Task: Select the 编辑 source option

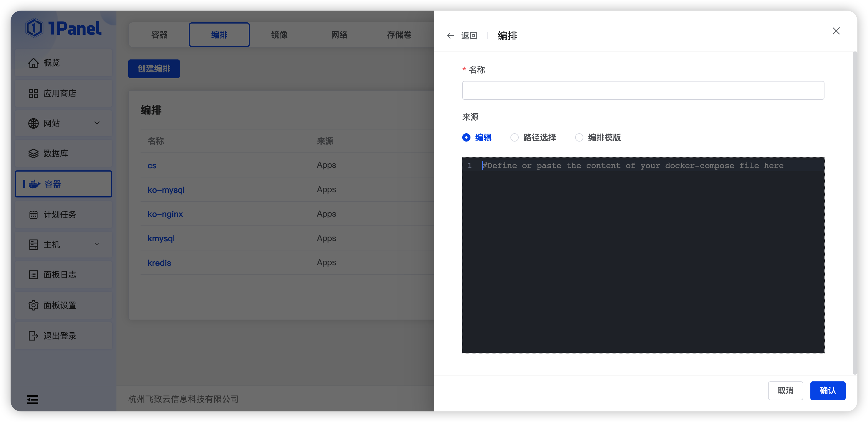Action: (x=466, y=138)
